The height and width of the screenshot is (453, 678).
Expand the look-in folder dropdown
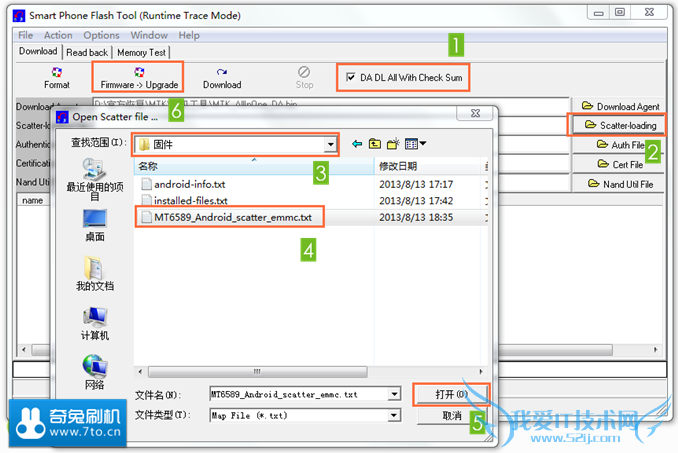(330, 144)
